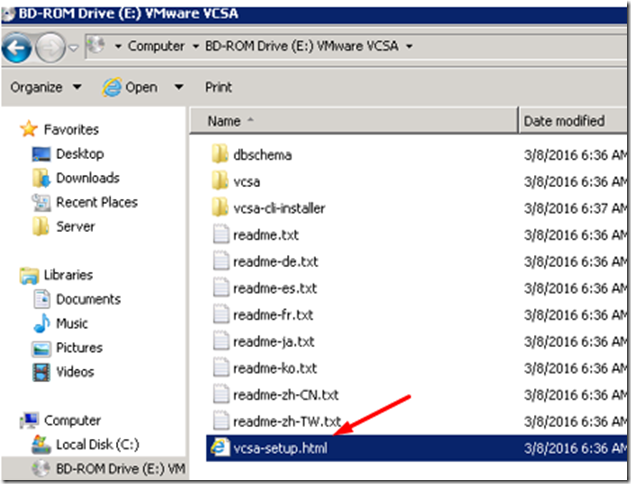
Task: Click Documents label under Libraries
Action: click(89, 299)
